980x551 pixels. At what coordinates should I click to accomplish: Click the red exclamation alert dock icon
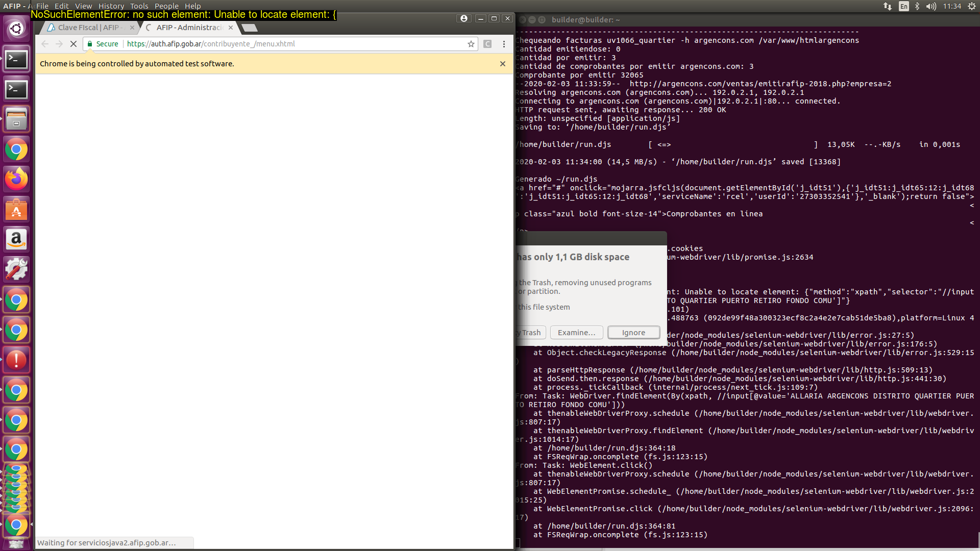pyautogui.click(x=16, y=360)
